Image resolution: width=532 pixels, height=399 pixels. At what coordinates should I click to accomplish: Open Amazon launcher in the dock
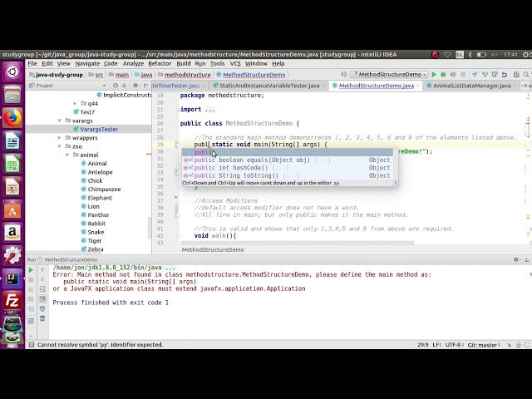click(12, 232)
